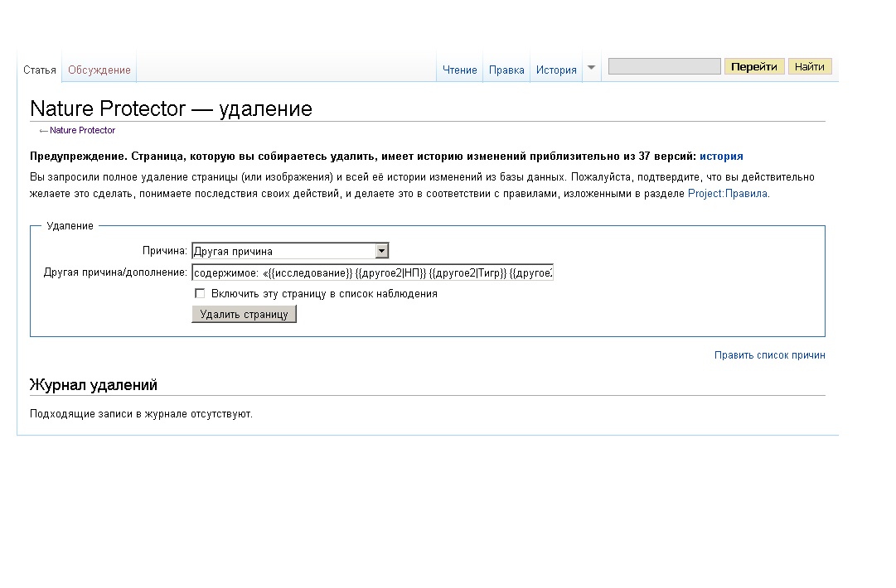
Task: Open the bold история link in warning
Action: tap(721, 156)
